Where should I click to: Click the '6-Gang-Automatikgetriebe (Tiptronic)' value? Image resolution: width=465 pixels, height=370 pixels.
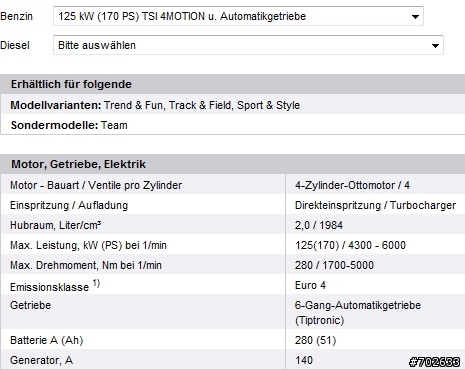pyautogui.click(x=358, y=313)
